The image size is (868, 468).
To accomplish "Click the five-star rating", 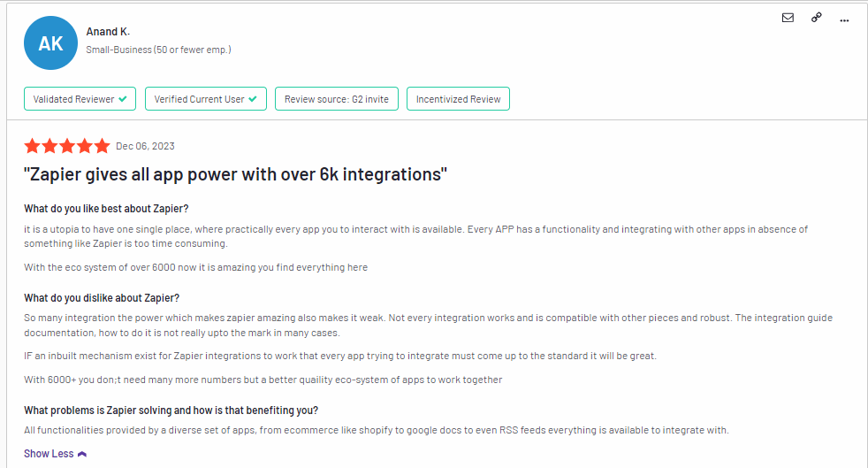I will pos(67,146).
